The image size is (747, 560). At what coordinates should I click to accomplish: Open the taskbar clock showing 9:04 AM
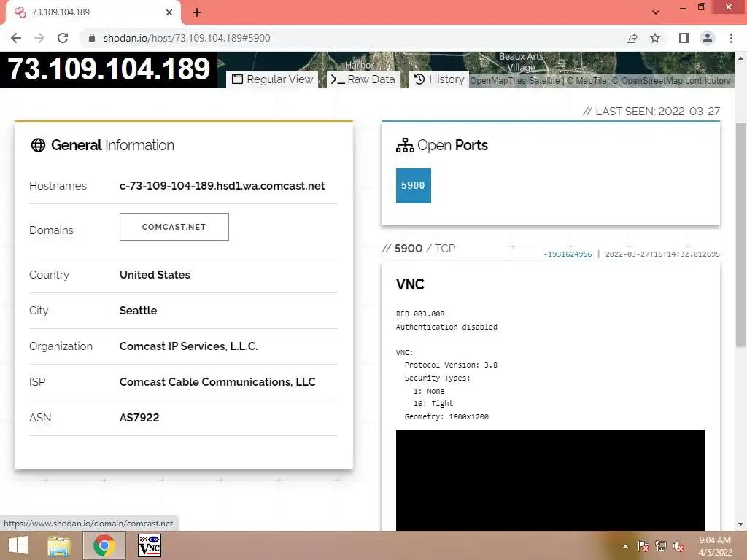[715, 546]
